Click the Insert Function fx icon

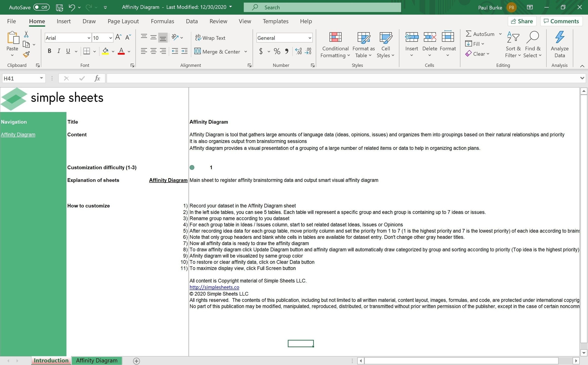[x=97, y=78]
